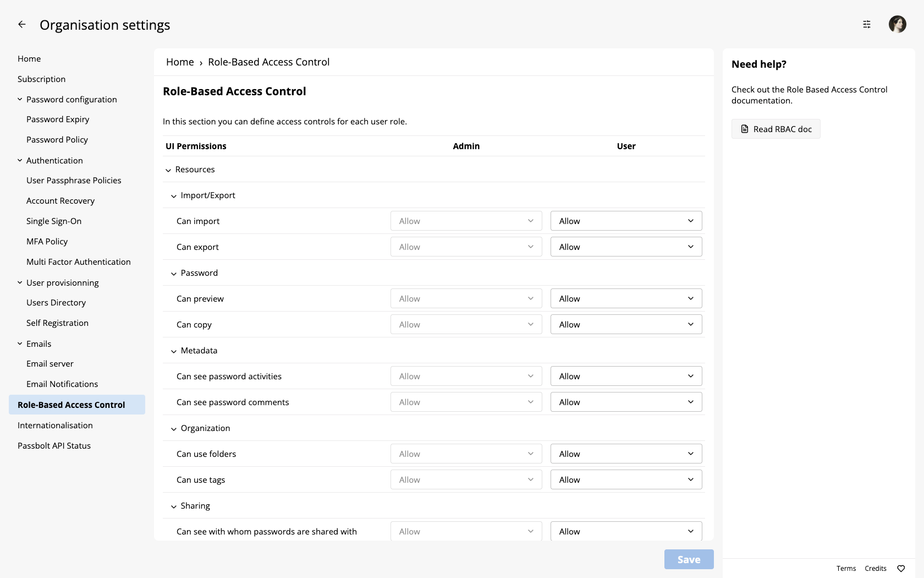This screenshot has width=924, height=578.
Task: Click the Read RBAC doc button
Action: (x=776, y=129)
